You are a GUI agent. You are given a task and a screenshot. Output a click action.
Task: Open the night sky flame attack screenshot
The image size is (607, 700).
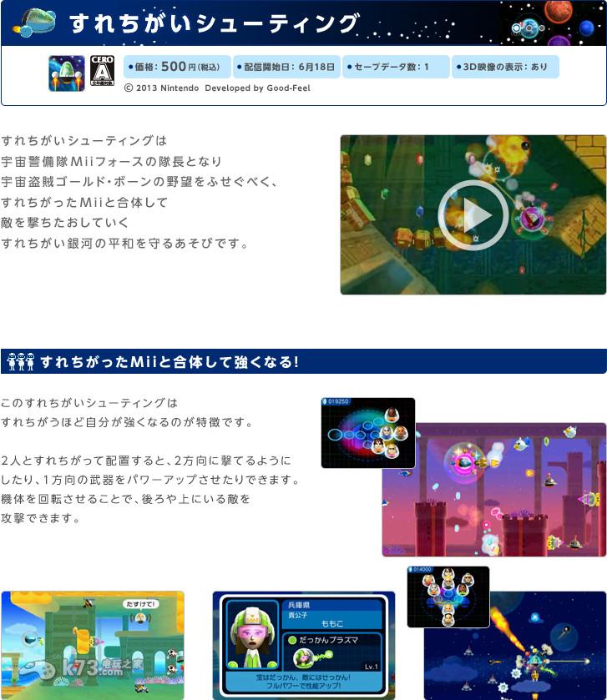pyautogui.click(x=534, y=659)
